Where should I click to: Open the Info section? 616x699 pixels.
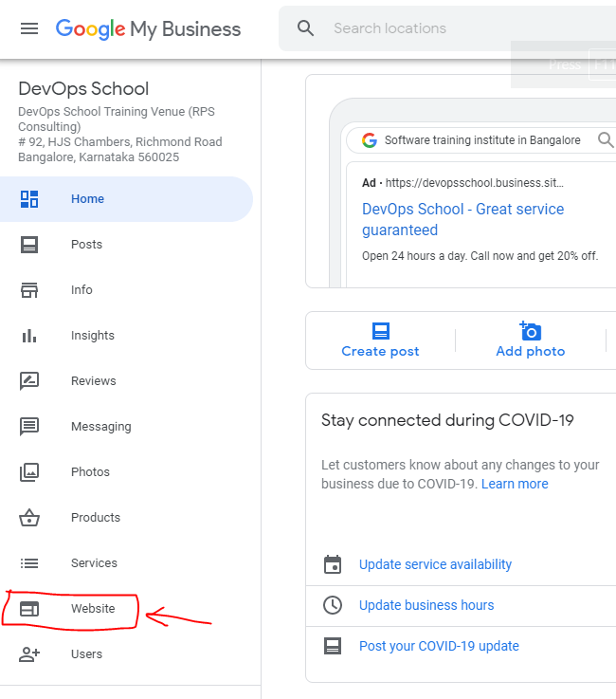tap(82, 290)
